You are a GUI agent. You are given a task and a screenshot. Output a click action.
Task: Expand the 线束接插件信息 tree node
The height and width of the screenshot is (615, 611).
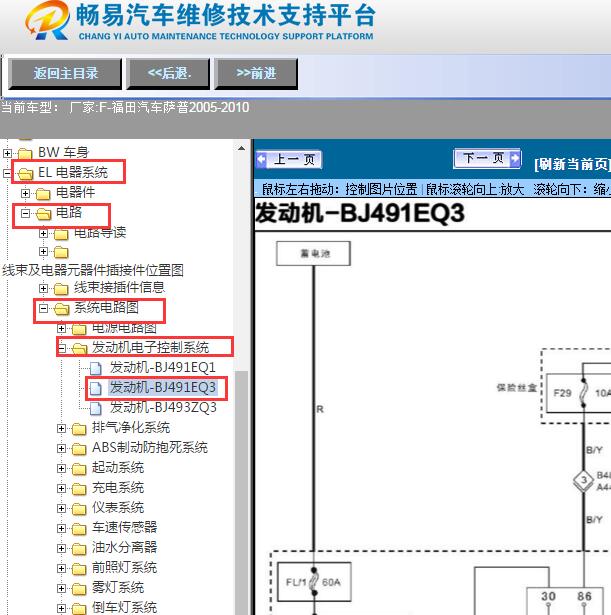pyautogui.click(x=44, y=289)
